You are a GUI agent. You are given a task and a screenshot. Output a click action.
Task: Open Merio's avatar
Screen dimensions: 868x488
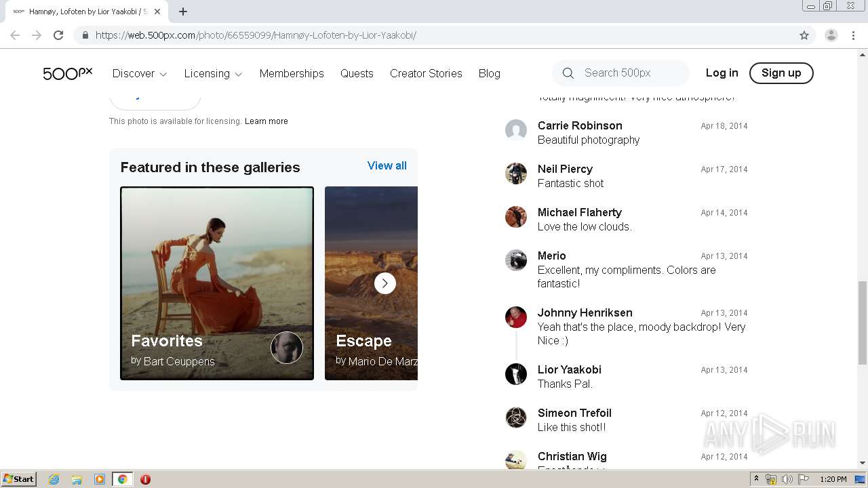pos(516,260)
